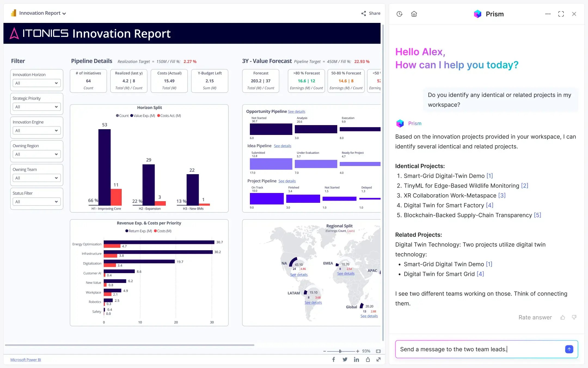Expand Prism panel to fullscreen

pyautogui.click(x=561, y=14)
